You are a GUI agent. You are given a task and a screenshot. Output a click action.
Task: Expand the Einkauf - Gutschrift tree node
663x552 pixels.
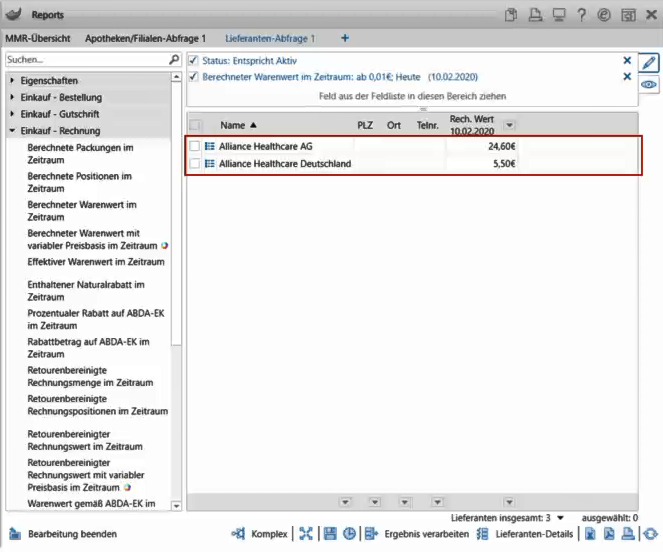[x=12, y=114]
